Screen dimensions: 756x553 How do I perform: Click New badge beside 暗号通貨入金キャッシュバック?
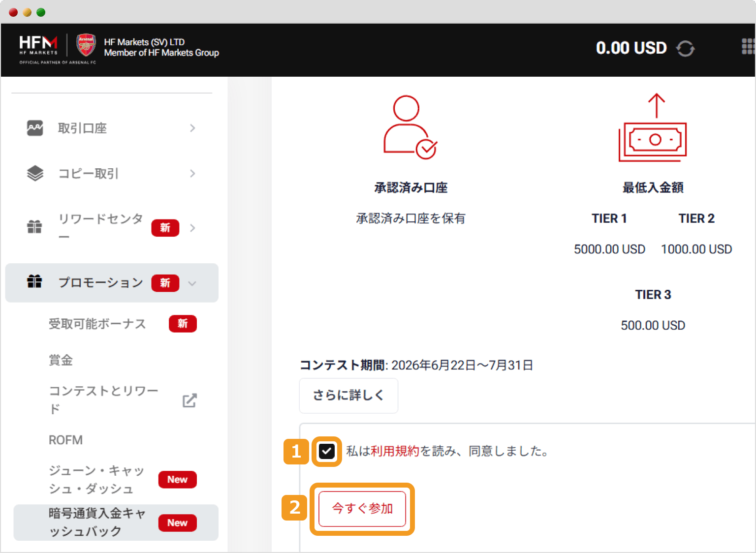[178, 523]
